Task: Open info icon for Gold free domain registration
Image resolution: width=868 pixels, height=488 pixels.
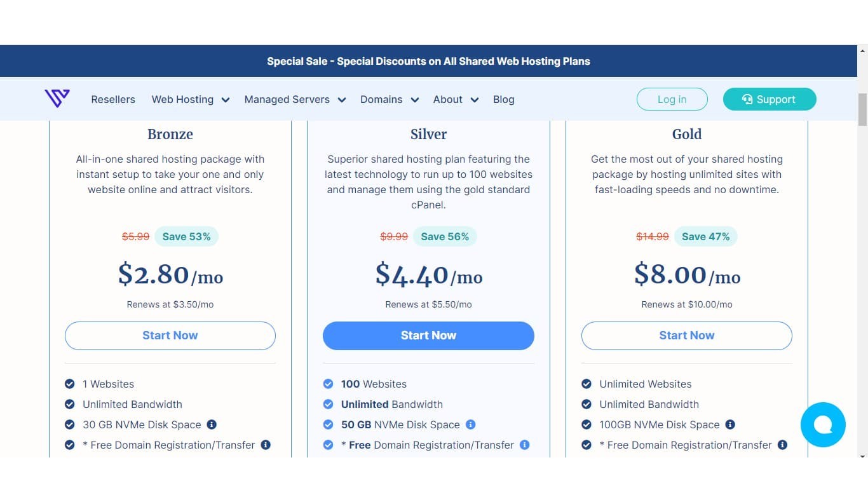Action: [x=782, y=445]
